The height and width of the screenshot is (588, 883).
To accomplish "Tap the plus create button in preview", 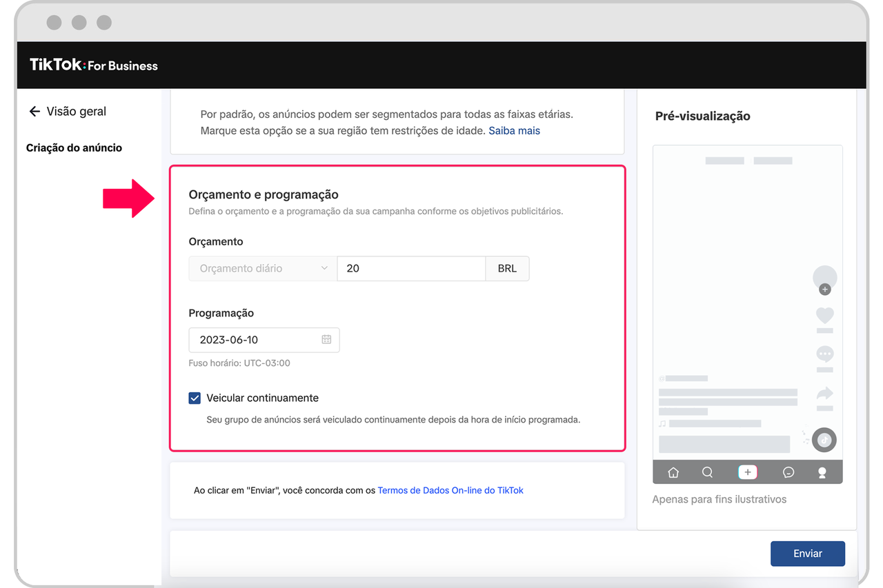I will [748, 472].
